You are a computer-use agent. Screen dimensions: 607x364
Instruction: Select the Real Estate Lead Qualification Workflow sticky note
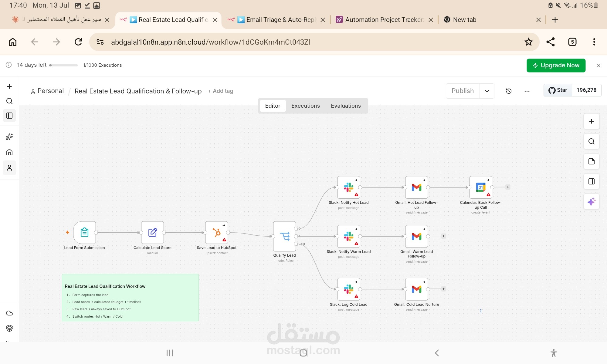[x=130, y=298]
